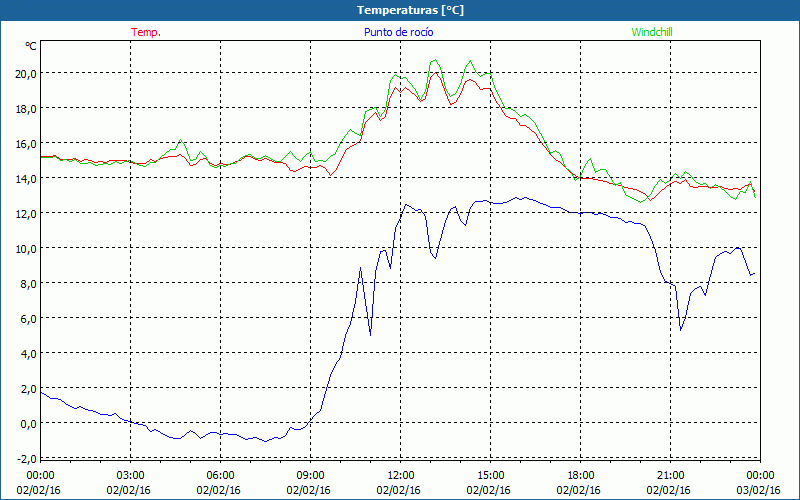Click the 15:00 time axis label
Screen dimensions: 800x500
tap(490, 476)
